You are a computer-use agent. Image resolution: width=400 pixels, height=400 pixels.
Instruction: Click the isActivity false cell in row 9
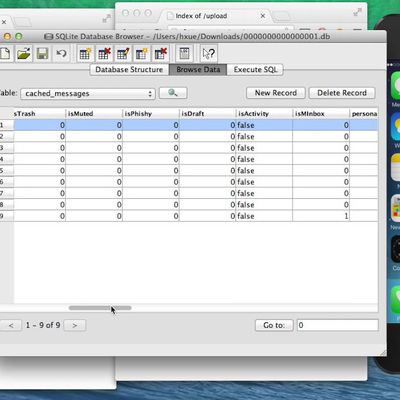point(264,216)
